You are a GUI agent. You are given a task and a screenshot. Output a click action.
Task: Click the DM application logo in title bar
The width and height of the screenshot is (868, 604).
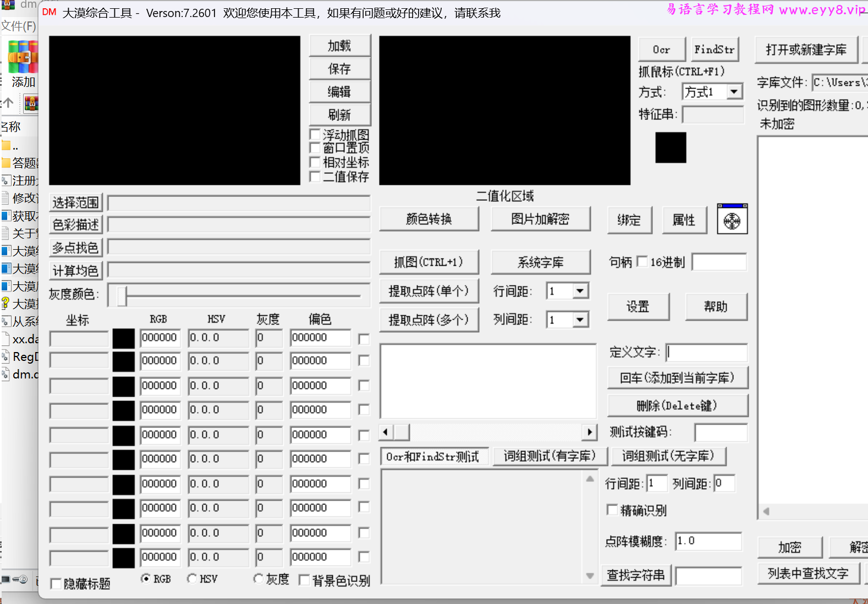click(50, 12)
